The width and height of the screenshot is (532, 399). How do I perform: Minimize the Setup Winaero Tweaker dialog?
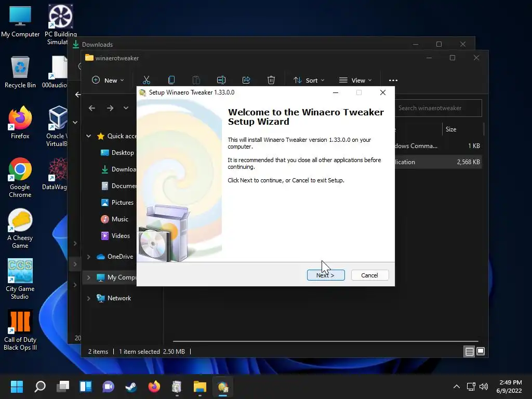point(336,92)
